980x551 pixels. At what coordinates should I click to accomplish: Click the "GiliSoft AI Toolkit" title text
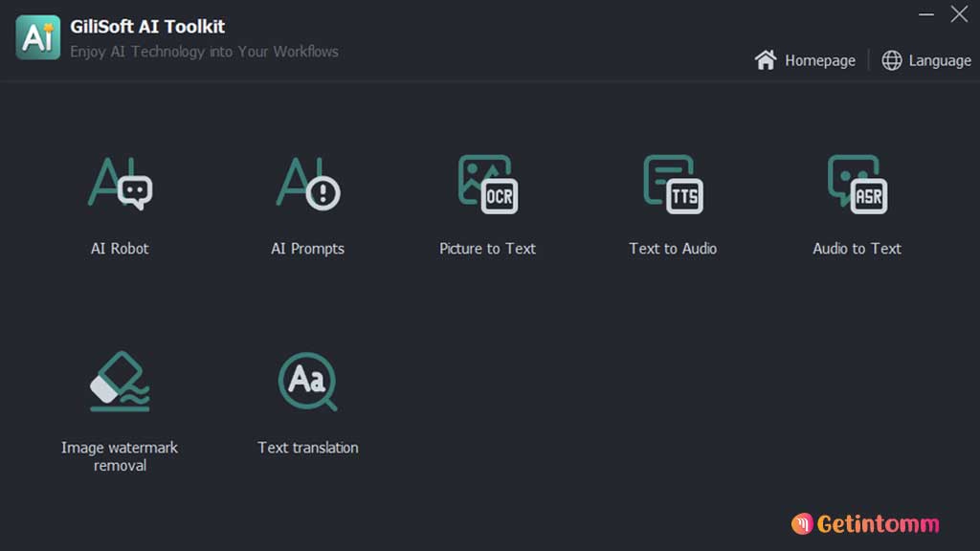point(147,27)
